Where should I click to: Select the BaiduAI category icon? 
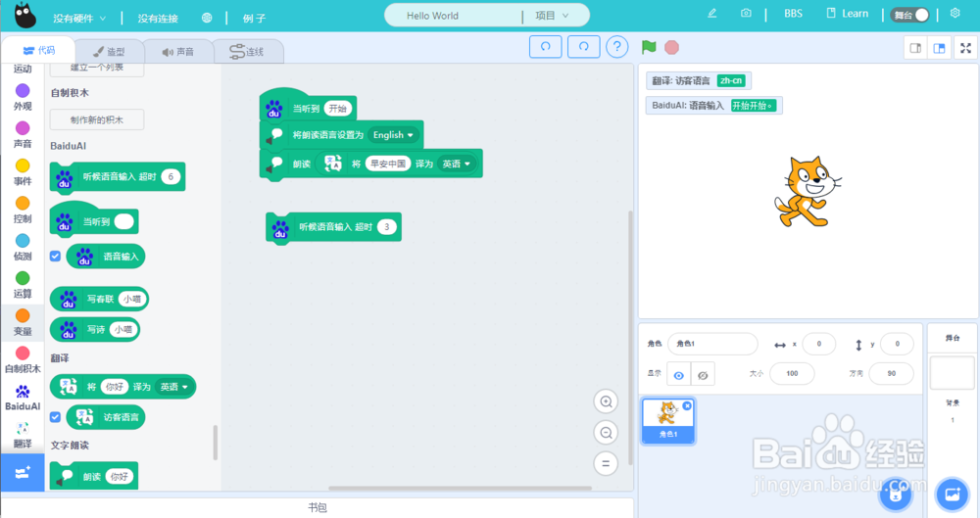23,398
